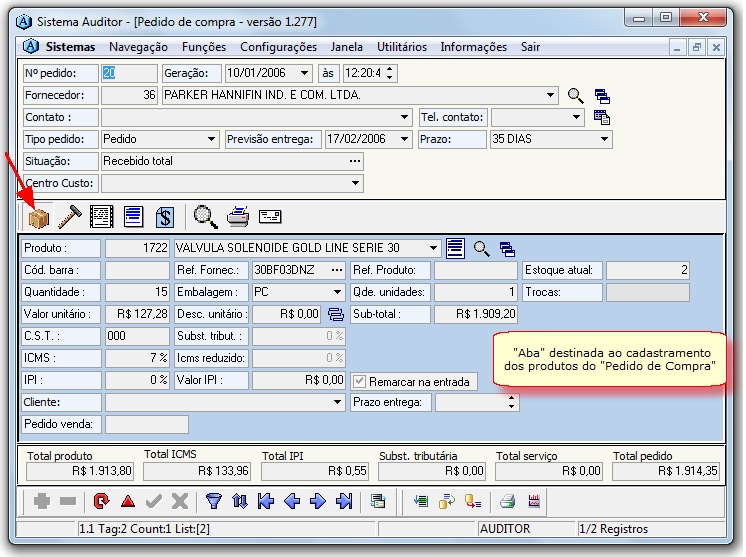Viewport: 746px width, 557px height.
Task: Adjust the Prazo entrega spinner
Action: [511, 402]
